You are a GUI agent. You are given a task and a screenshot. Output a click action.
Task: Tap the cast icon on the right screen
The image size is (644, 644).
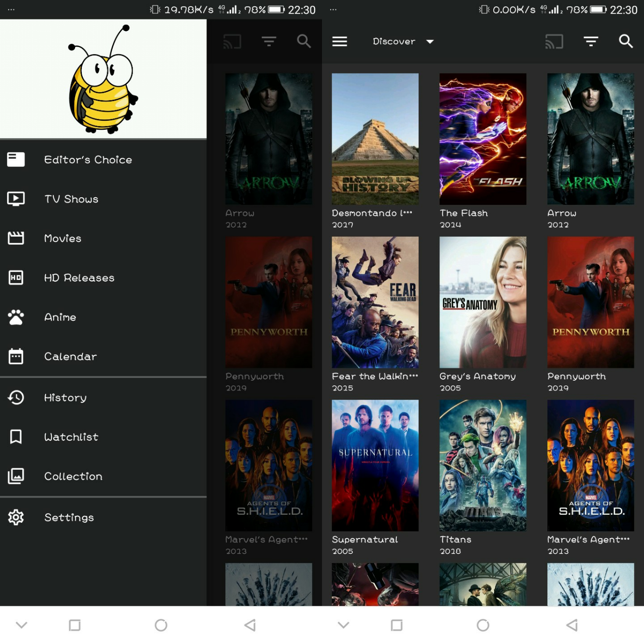(x=554, y=42)
